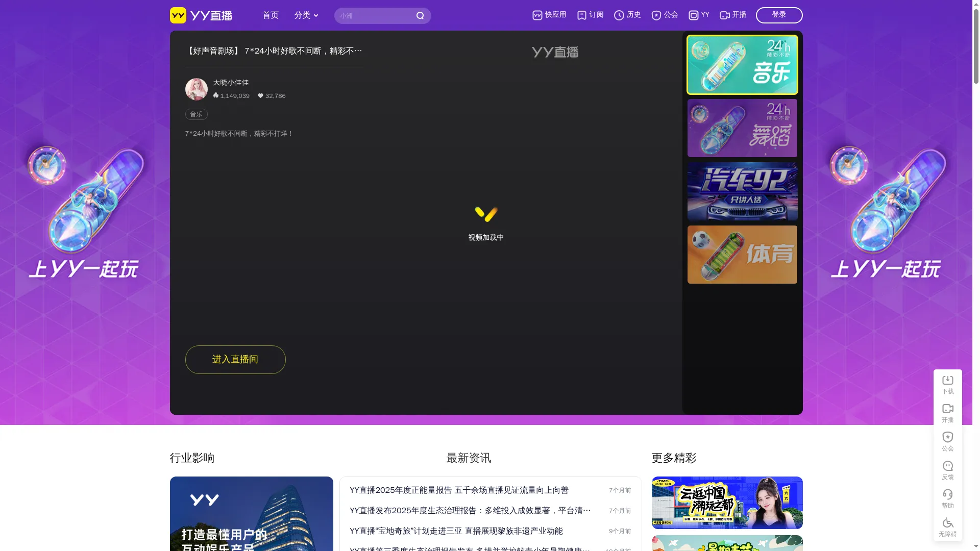Viewport: 980px width, 551px height.
Task: Open 订阅 subscriptions
Action: click(590, 15)
